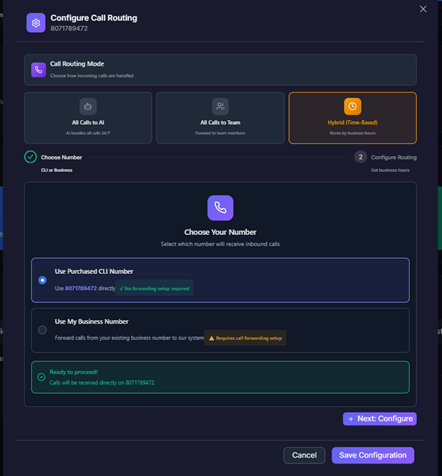This screenshot has height=476, width=442.
Task: Select the Use My Business Number radio button
Action: coord(42,330)
